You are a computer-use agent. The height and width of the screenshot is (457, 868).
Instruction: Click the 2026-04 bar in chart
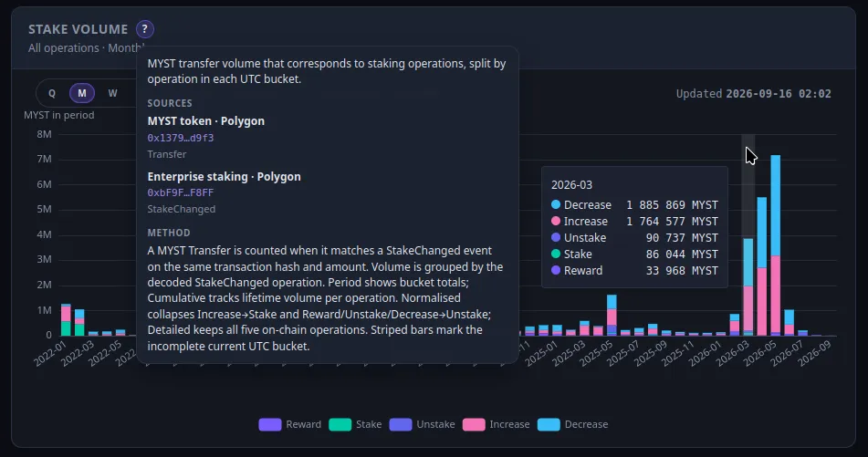pyautogui.click(x=762, y=266)
